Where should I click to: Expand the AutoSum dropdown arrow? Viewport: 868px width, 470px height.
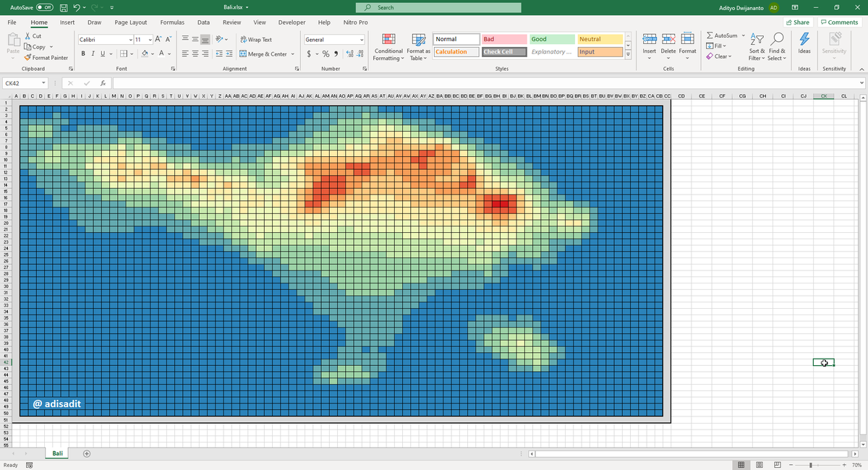[x=743, y=35]
